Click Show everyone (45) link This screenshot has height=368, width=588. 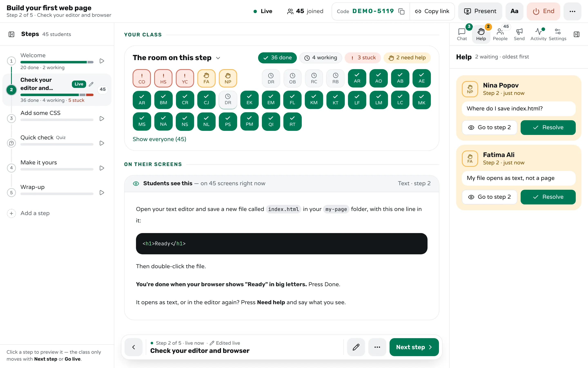[x=159, y=139]
